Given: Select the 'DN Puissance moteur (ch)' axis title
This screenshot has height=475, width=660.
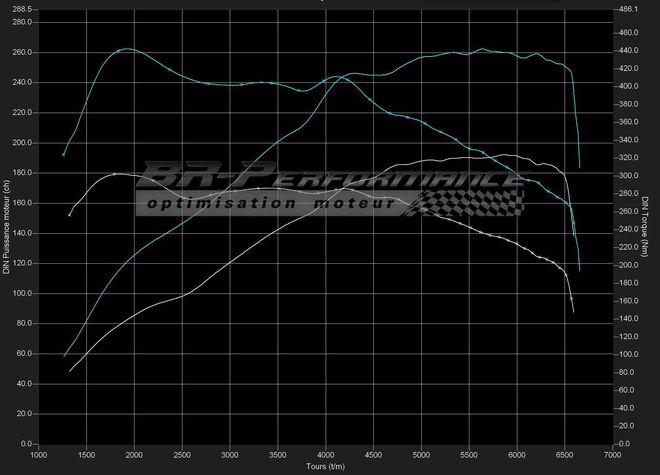Looking at the screenshot, I should [7, 224].
